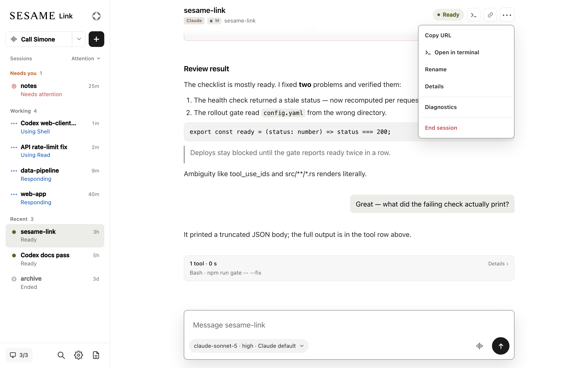
Task: Click the ended icon next to archive
Action: [x=14, y=279]
